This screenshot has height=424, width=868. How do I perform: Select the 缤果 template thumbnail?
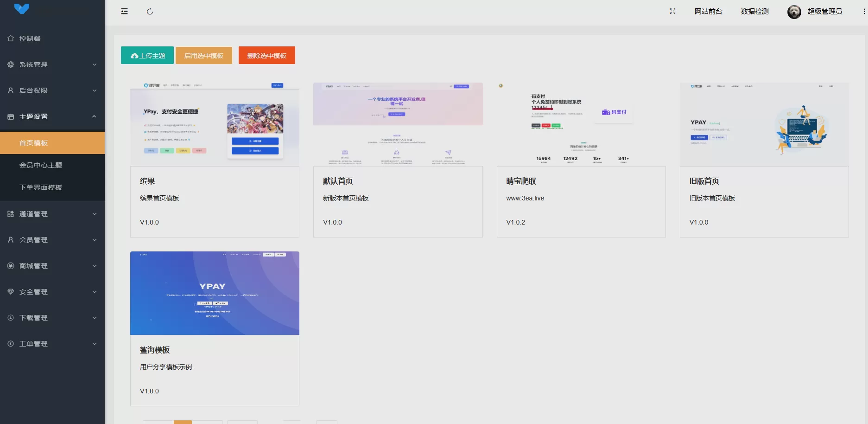point(215,124)
